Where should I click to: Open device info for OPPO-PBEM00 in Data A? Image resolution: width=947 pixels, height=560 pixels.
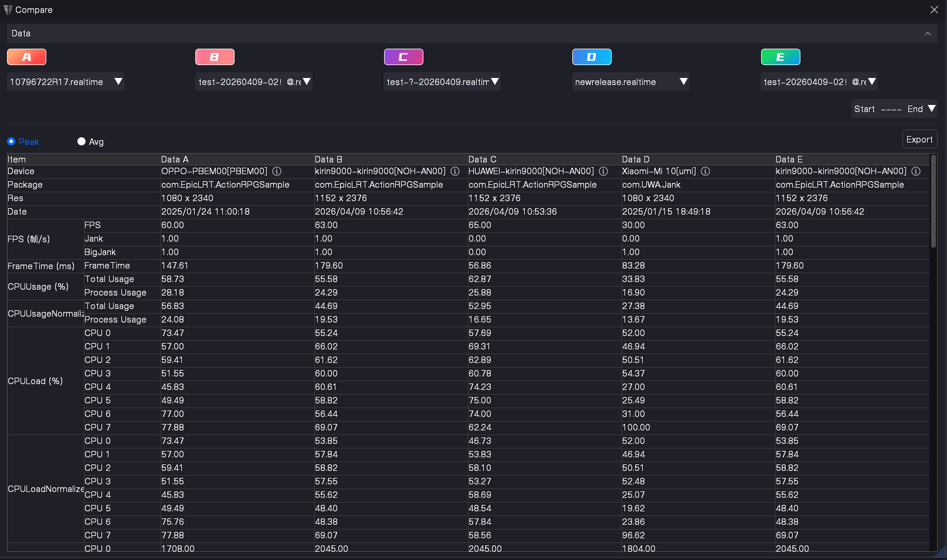pyautogui.click(x=277, y=171)
